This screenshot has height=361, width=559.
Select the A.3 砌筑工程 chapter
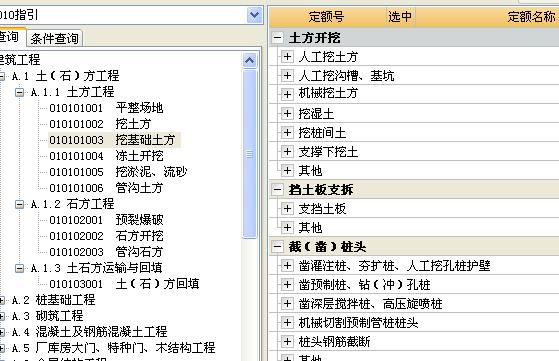click(47, 316)
